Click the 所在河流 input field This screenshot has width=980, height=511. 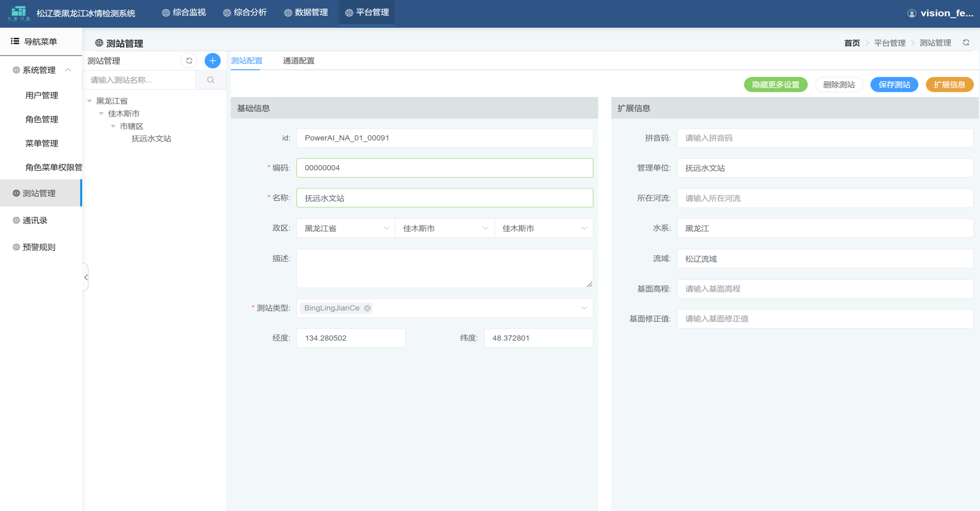(x=825, y=198)
